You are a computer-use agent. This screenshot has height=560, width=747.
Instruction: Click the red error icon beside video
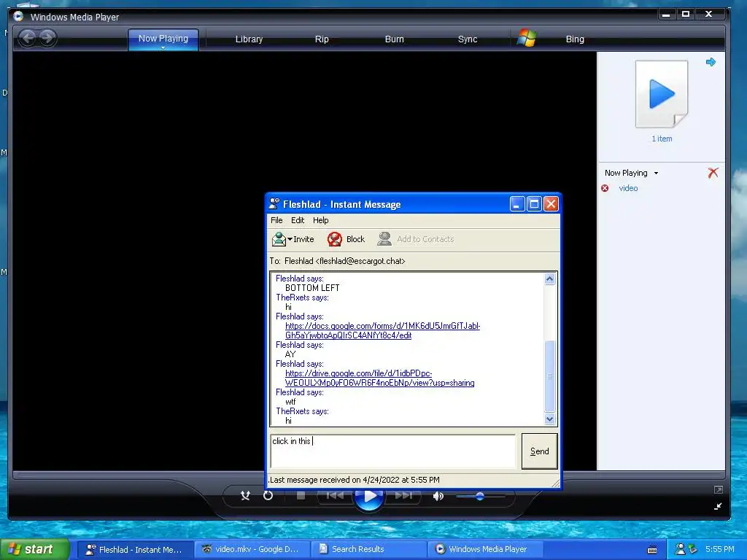coord(605,188)
